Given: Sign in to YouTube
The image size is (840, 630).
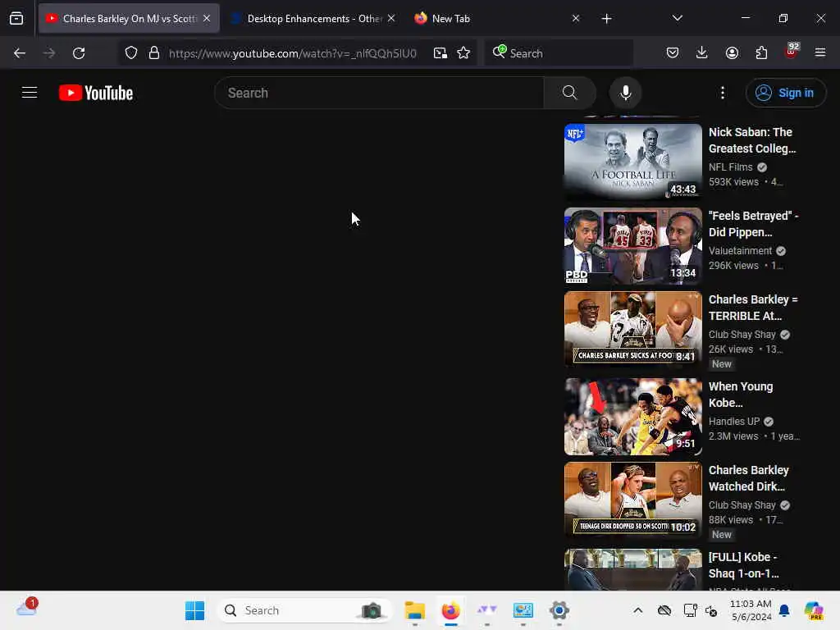Looking at the screenshot, I should tap(785, 93).
